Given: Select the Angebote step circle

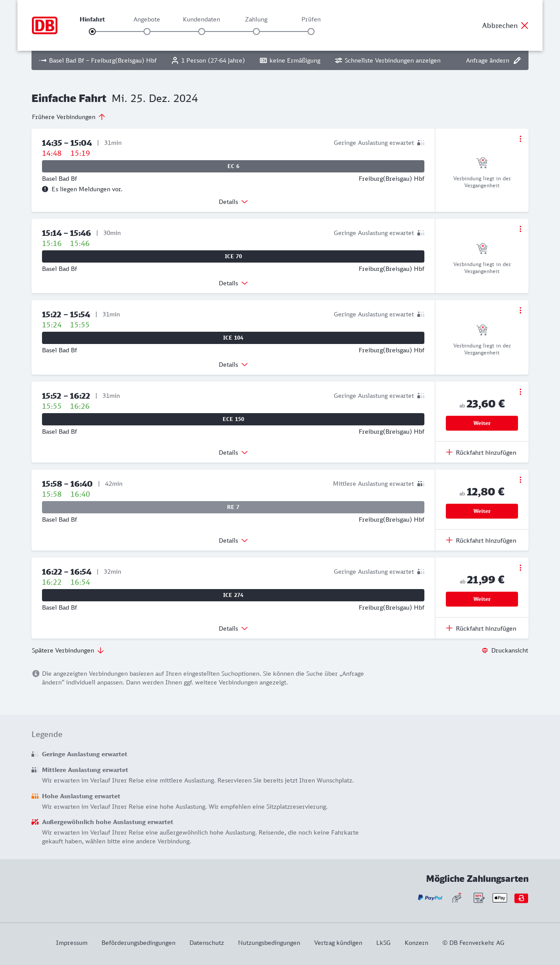Looking at the screenshot, I should pyautogui.click(x=147, y=32).
